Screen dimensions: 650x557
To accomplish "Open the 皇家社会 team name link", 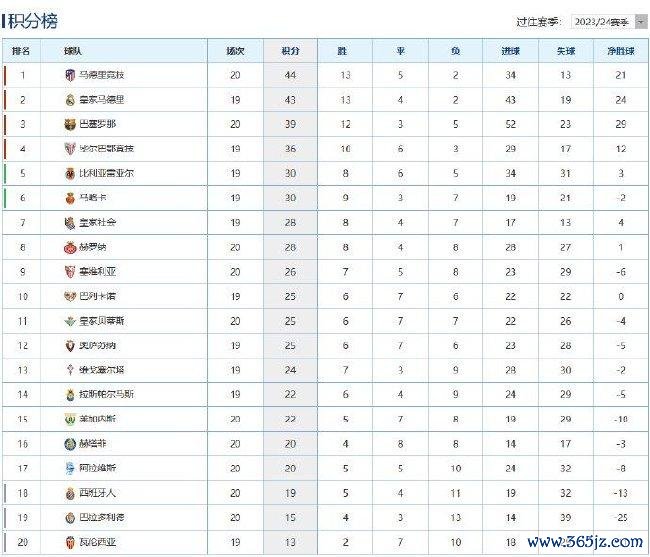I will click(97, 223).
